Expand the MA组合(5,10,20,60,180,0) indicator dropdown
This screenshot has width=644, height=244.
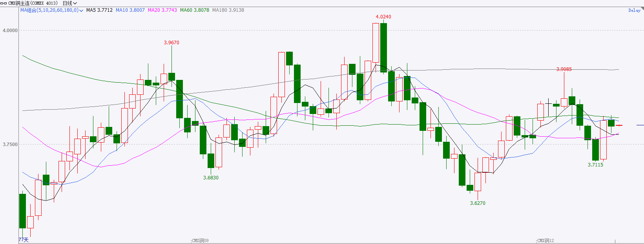coord(51,10)
